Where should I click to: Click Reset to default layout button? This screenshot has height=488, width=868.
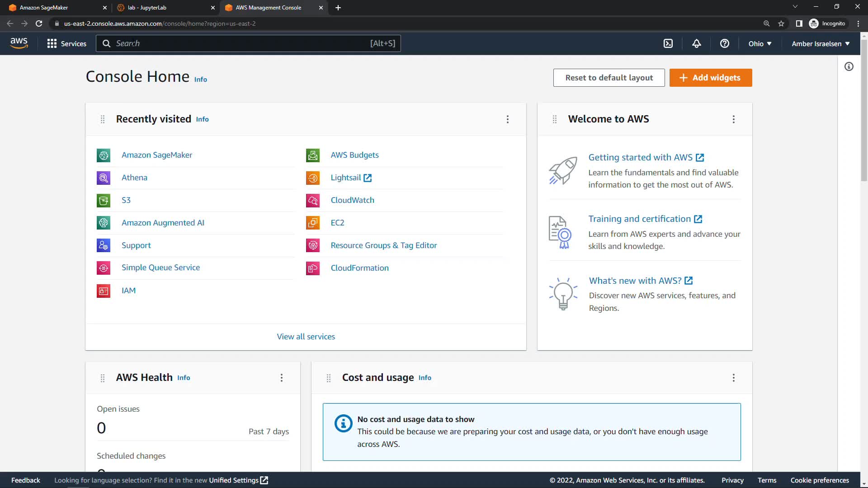609,78
